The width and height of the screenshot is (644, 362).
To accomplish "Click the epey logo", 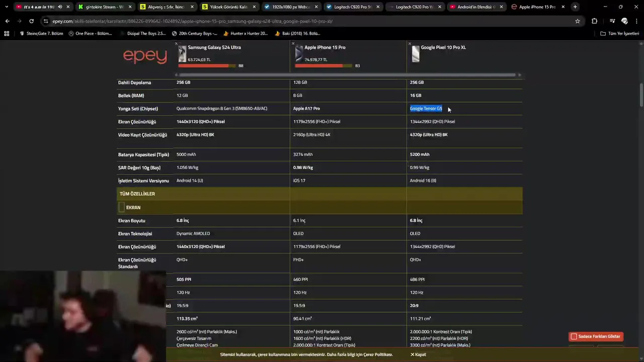I will point(145,56).
